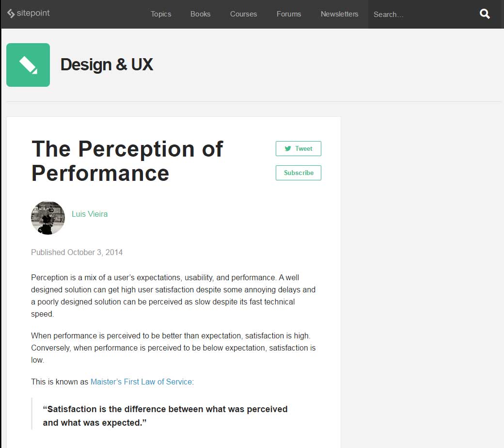Visit the Forums section
Image resolution: width=504 pixels, height=448 pixels.
point(288,14)
